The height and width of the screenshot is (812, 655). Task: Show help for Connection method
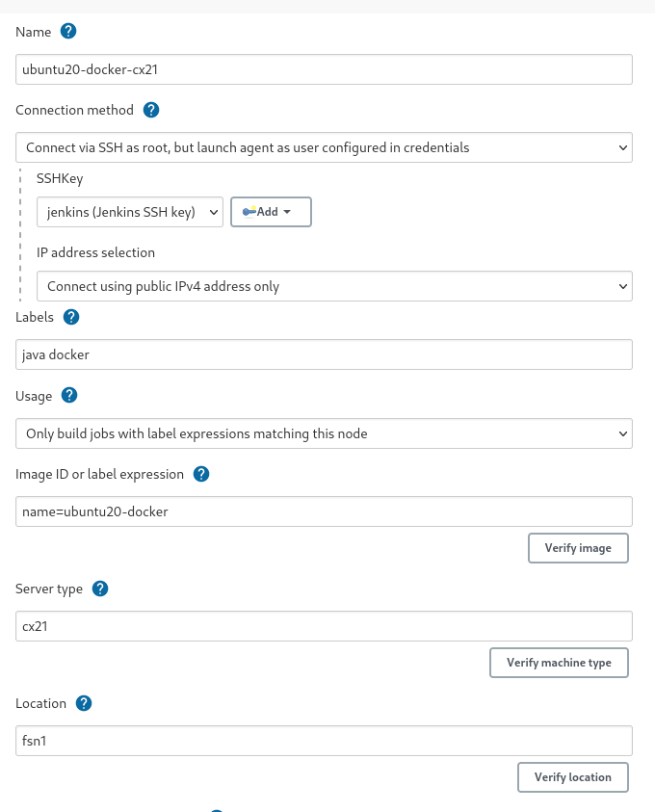click(x=151, y=110)
